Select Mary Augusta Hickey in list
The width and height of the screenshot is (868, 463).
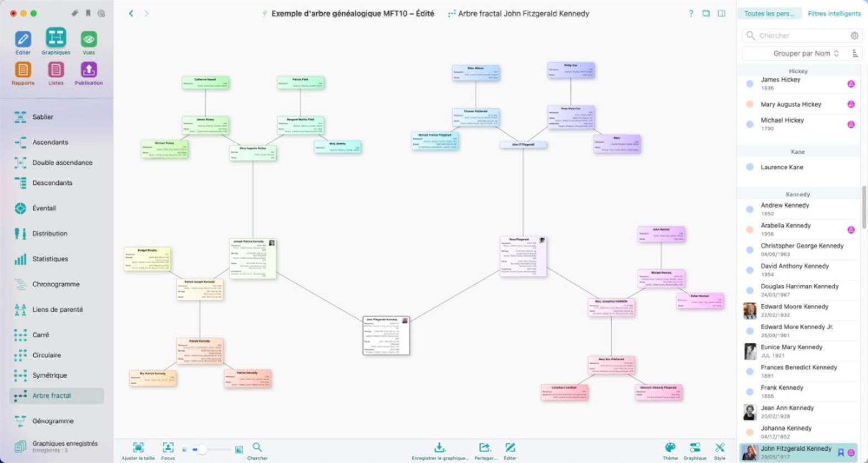[799, 104]
